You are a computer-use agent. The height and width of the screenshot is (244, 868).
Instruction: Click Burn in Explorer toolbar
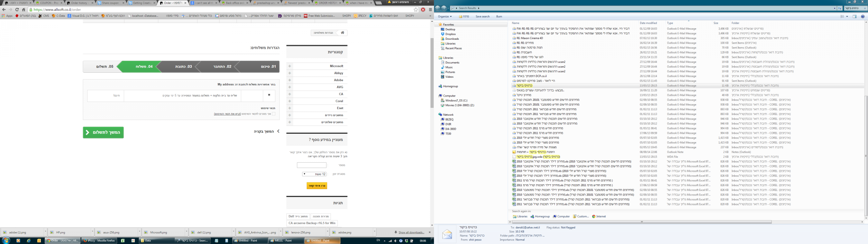(499, 17)
